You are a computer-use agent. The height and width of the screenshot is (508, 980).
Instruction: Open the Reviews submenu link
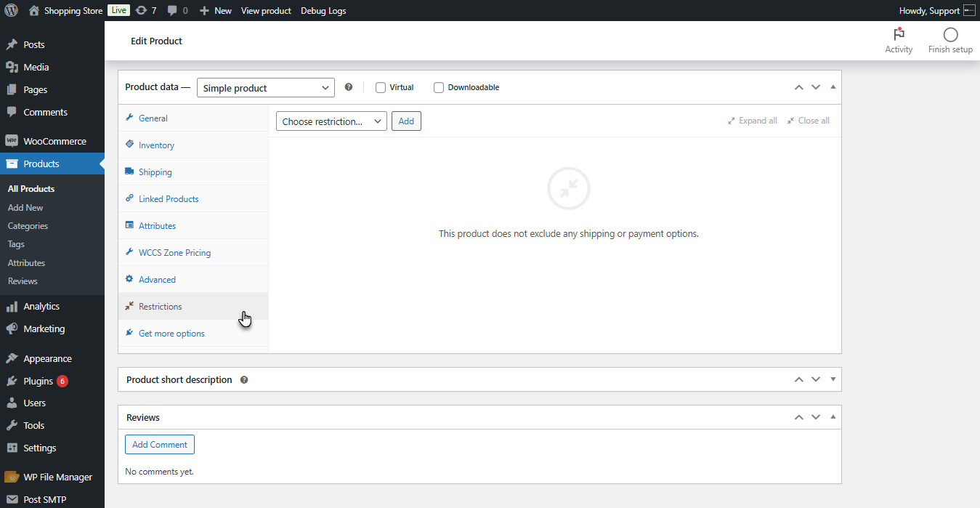[23, 281]
